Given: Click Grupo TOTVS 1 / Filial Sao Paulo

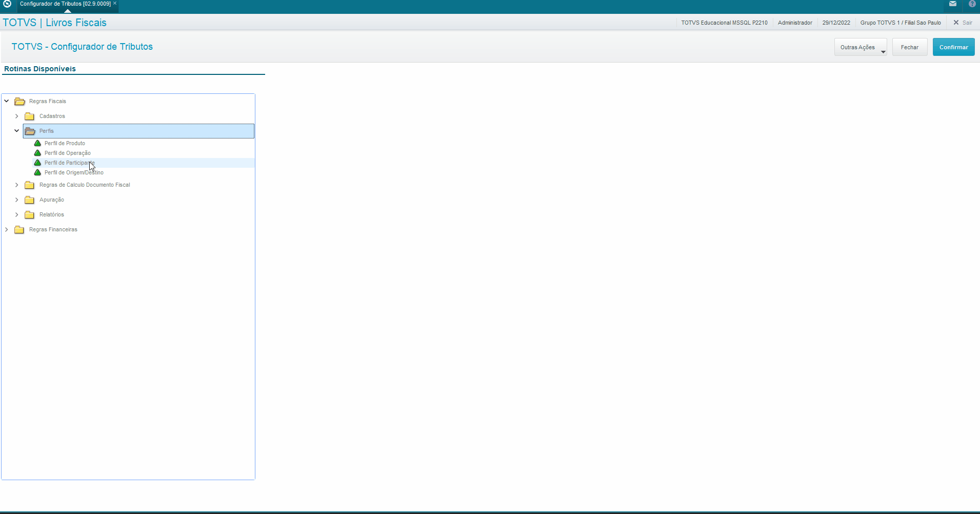Looking at the screenshot, I should pos(901,23).
